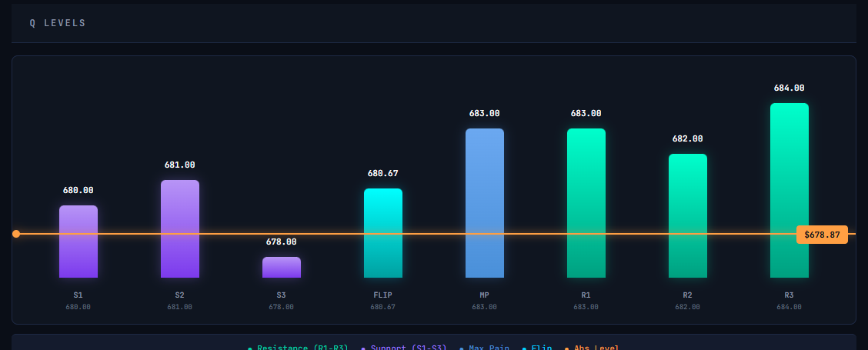The image size is (868, 350).
Task: Click the orange dot at line start
Action: (x=16, y=234)
